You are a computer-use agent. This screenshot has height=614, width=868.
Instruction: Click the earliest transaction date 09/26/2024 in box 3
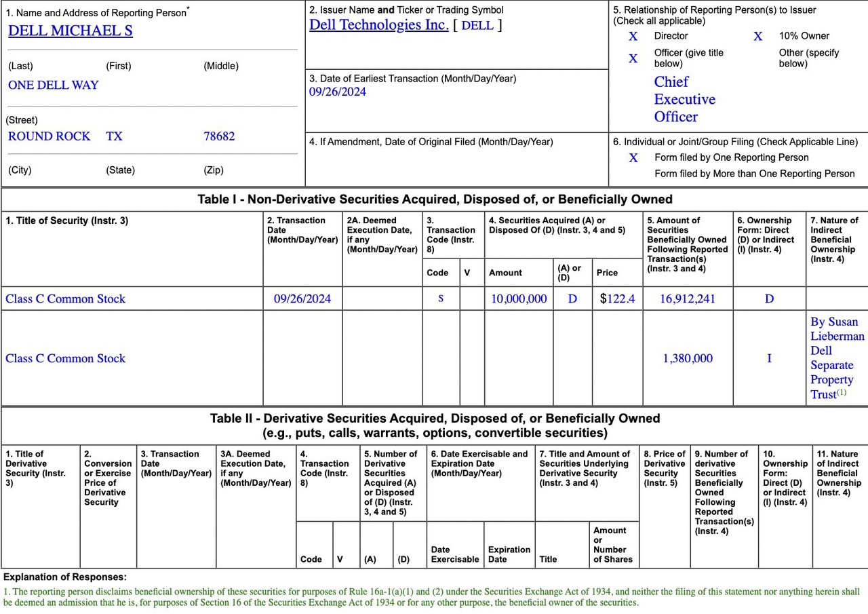338,92
